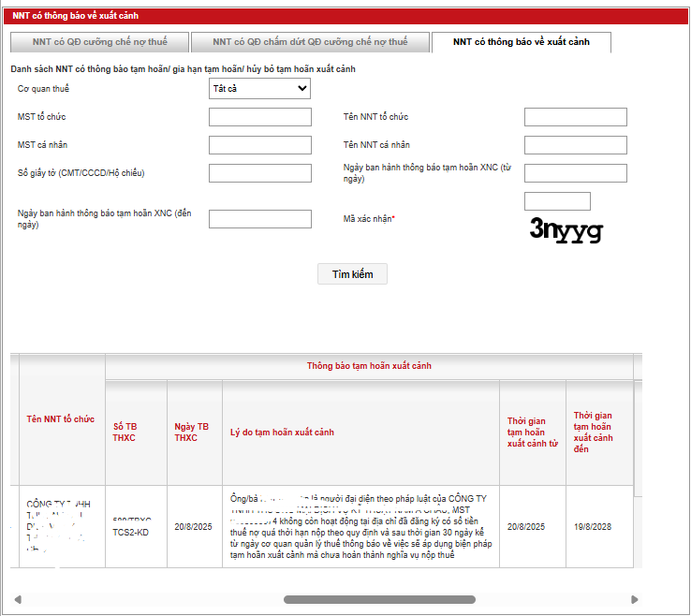The width and height of the screenshot is (691, 616).
Task: Focus the Mã xác nhận captcha input
Action: (557, 201)
